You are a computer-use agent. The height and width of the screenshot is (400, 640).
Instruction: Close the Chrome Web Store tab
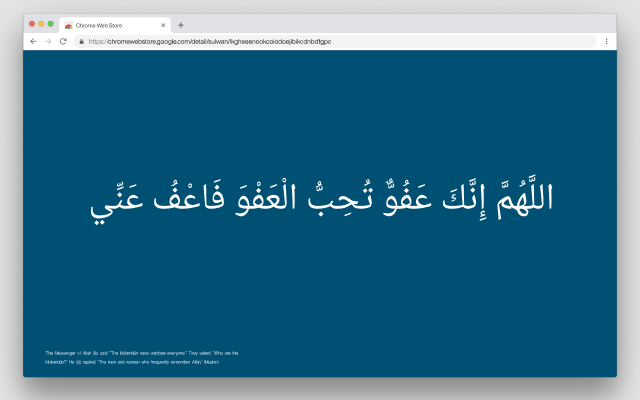tap(163, 25)
